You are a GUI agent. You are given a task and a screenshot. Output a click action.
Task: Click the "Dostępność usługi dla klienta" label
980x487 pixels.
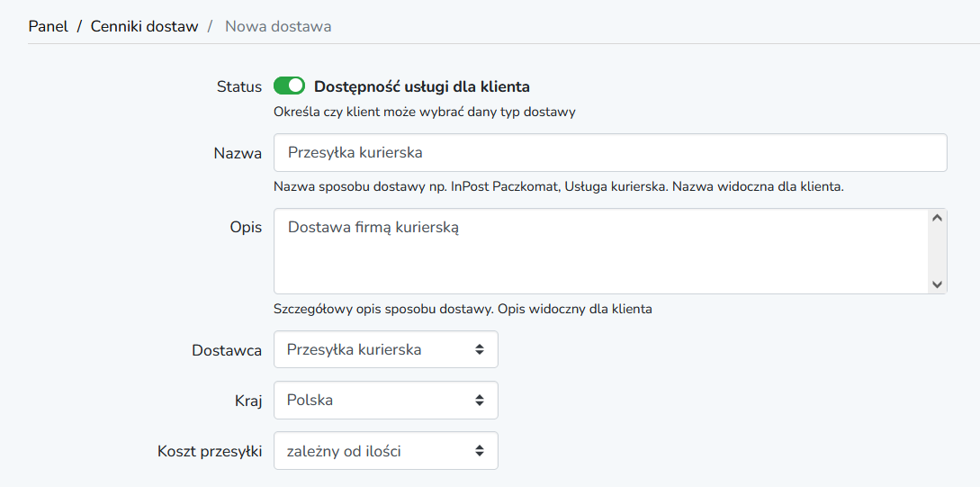click(x=422, y=86)
